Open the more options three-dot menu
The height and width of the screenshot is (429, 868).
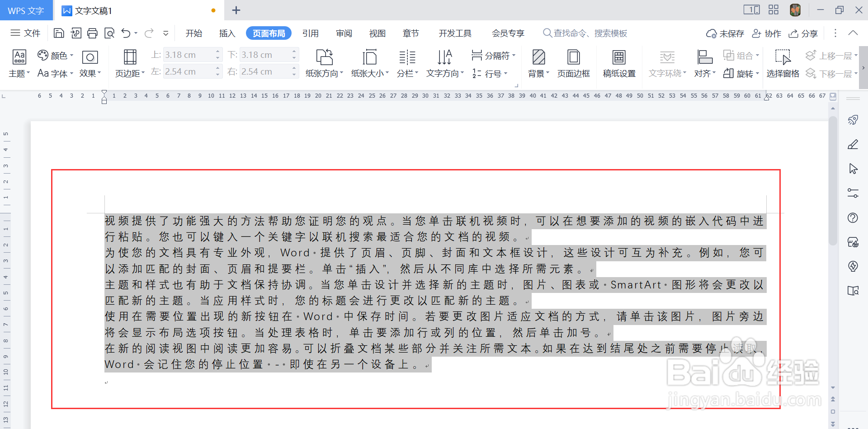(835, 33)
